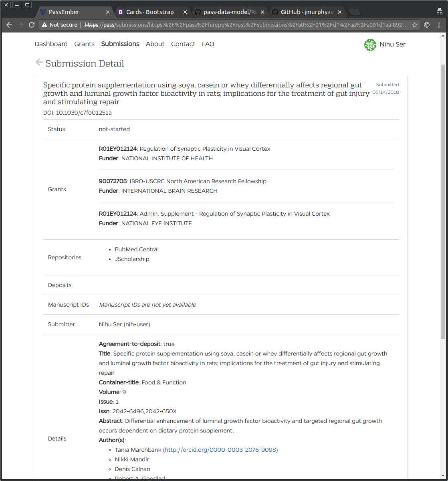Viewport: 448px width, 481px height.
Task: Click Not secure to view site information
Action: pyautogui.click(x=59, y=24)
